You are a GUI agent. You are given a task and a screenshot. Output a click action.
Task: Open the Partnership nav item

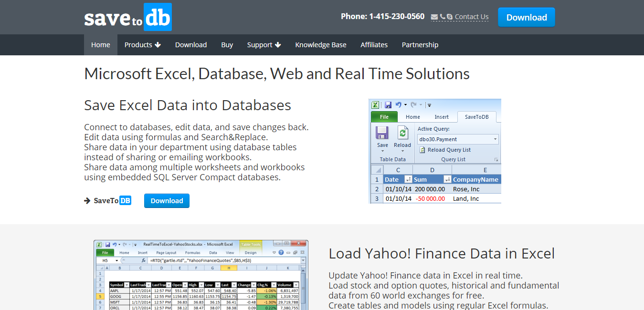(420, 45)
